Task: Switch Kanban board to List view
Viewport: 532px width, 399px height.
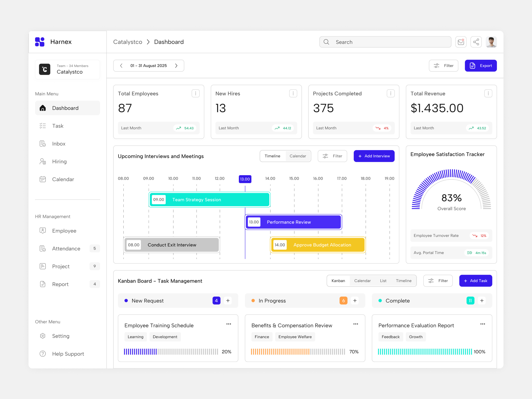Action: 383,281
